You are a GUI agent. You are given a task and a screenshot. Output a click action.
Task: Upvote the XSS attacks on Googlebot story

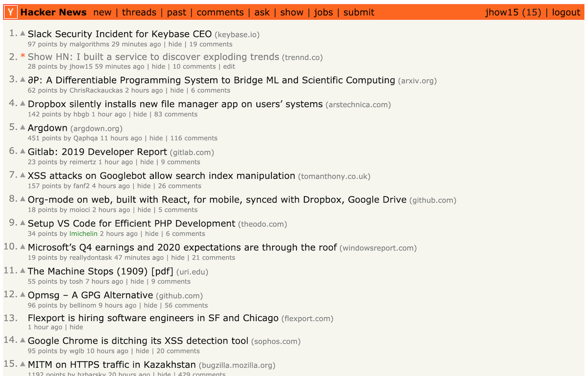tap(23, 175)
